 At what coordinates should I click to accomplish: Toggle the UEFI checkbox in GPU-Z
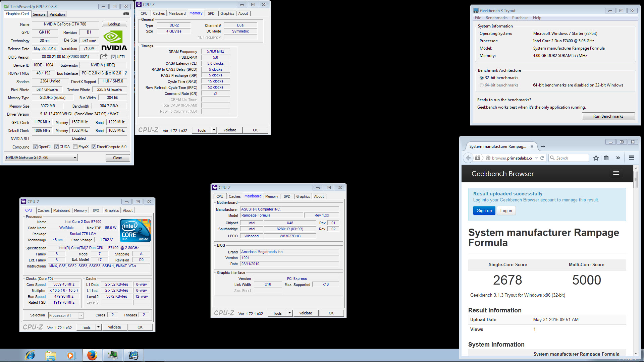[113, 57]
